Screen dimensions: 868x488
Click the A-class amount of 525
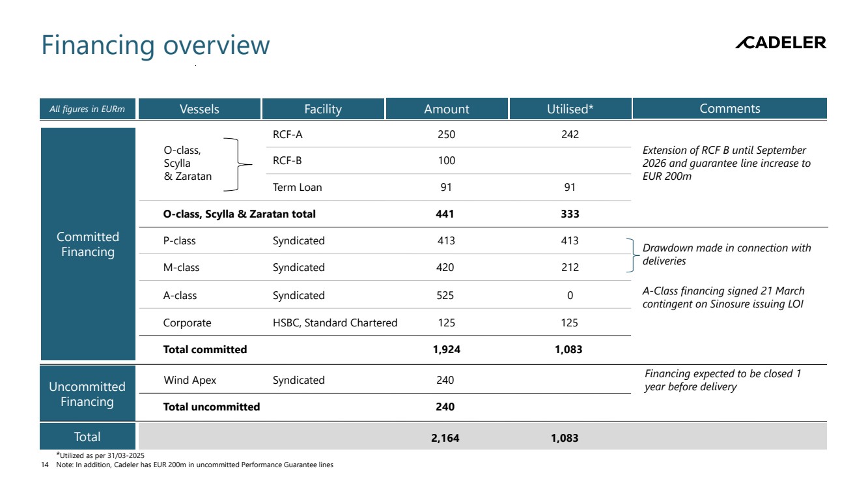(446, 296)
